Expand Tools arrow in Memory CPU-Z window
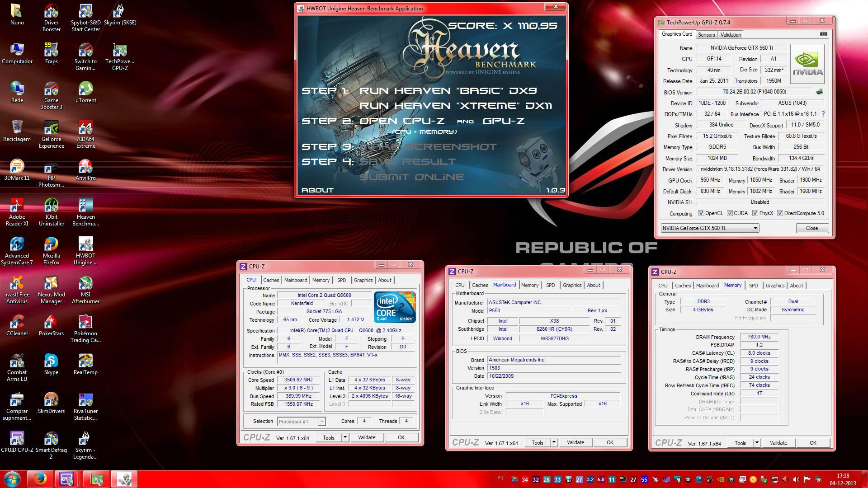Image resolution: width=868 pixels, height=488 pixels. 757,443
